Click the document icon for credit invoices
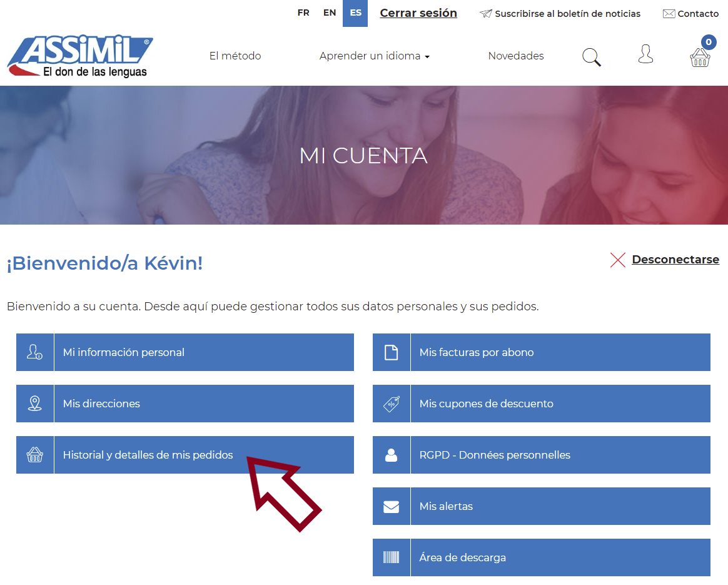The height and width of the screenshot is (585, 728). pyautogui.click(x=392, y=352)
